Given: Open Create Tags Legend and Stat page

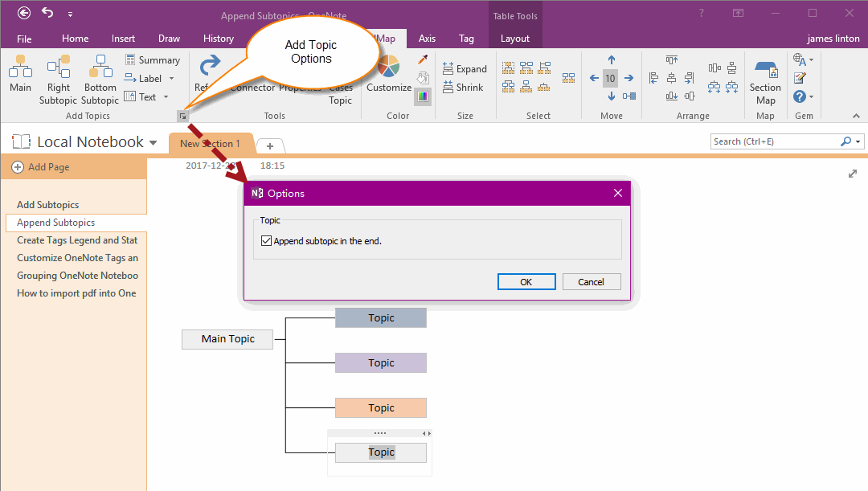Looking at the screenshot, I should pos(77,240).
